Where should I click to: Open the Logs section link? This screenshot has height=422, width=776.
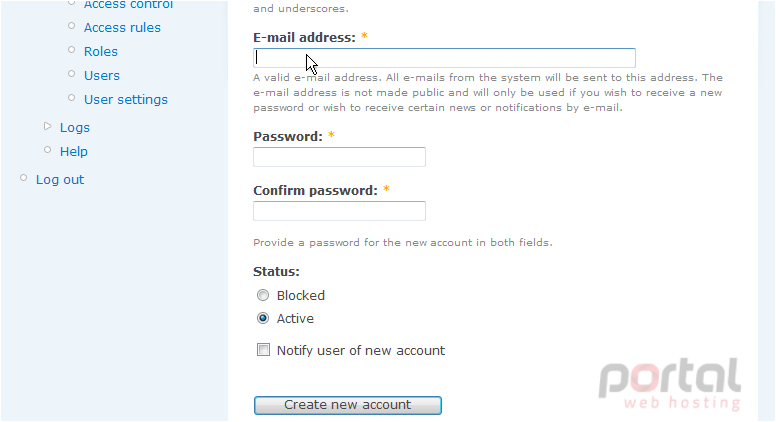click(75, 128)
